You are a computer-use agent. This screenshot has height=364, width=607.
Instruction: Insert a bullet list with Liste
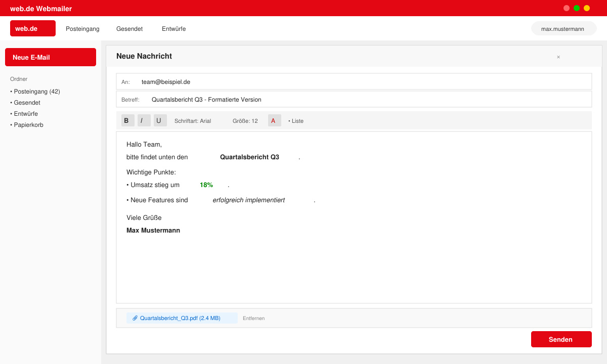[296, 121]
